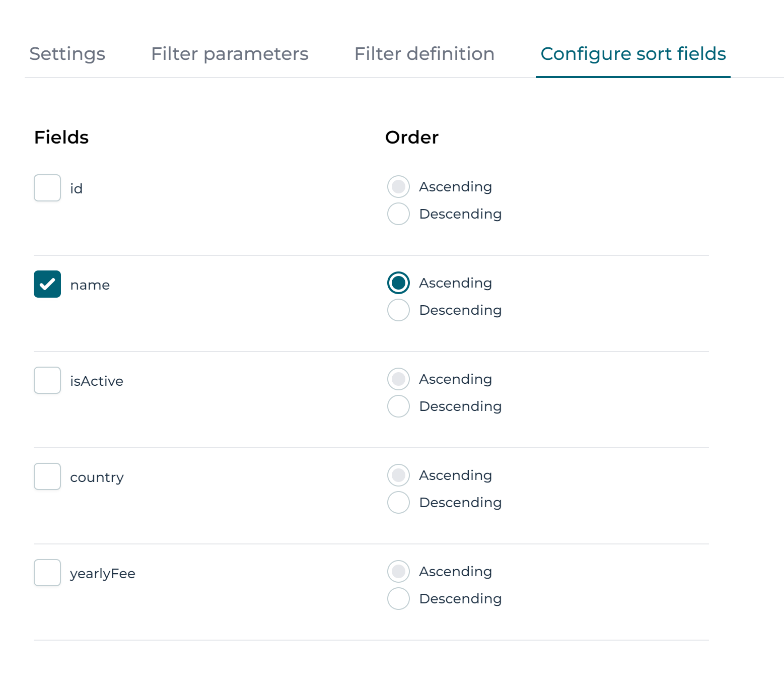Open the Settings tab
This screenshot has height=691, width=784.
point(67,54)
